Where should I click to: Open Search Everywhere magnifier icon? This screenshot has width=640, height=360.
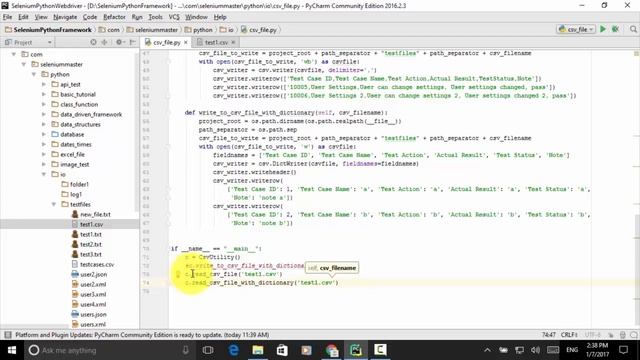633,29
